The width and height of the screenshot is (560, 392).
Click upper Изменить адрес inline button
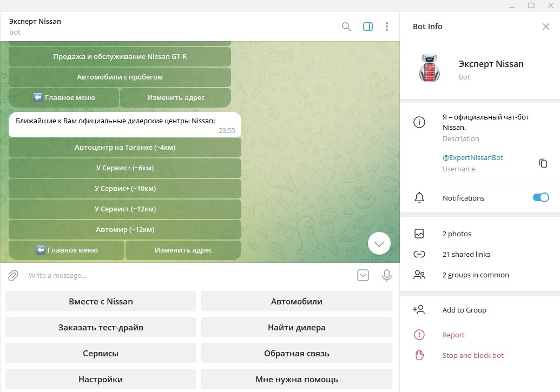coord(176,97)
